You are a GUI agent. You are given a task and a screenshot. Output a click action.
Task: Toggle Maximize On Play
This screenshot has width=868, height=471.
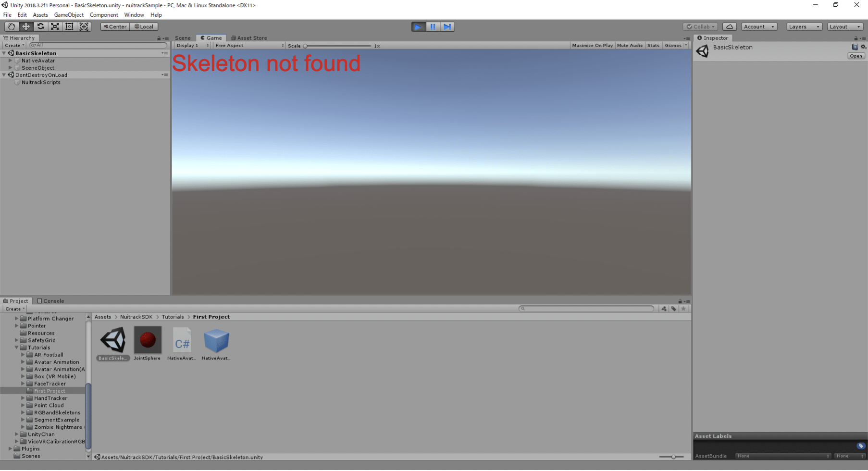tap(592, 46)
